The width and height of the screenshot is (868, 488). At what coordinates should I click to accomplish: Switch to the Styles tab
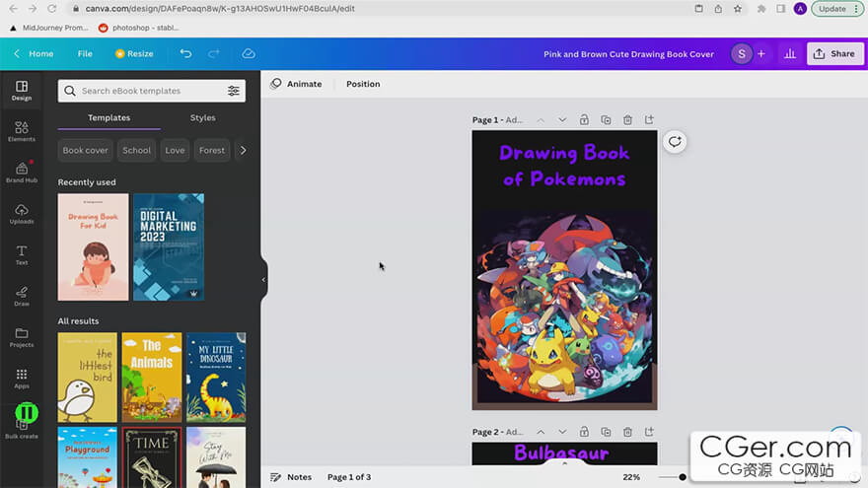202,118
